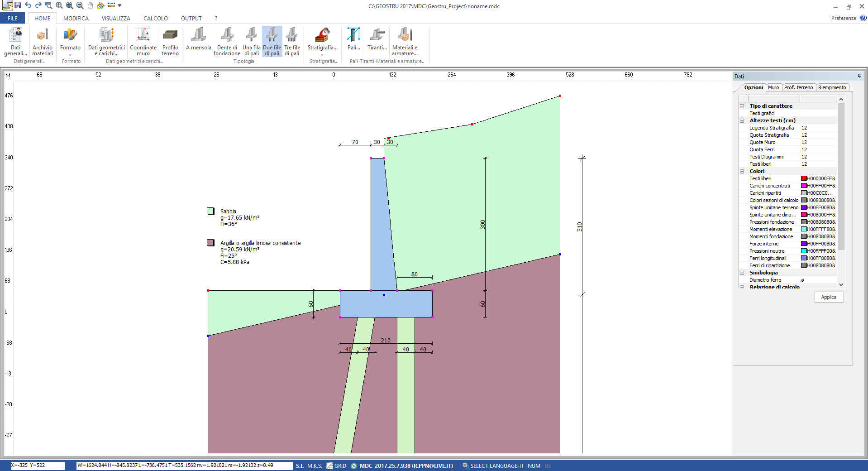Click the Applica button

[x=829, y=297]
